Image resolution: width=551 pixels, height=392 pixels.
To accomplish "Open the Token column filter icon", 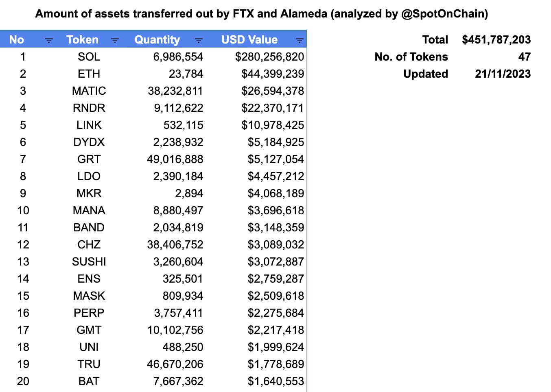I will point(115,40).
